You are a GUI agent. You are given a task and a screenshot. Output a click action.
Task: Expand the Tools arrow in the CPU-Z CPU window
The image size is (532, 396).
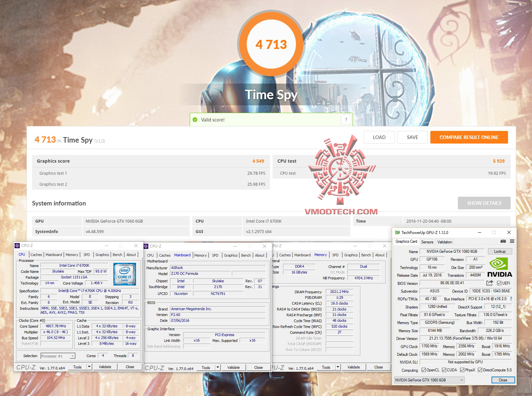coord(89,367)
